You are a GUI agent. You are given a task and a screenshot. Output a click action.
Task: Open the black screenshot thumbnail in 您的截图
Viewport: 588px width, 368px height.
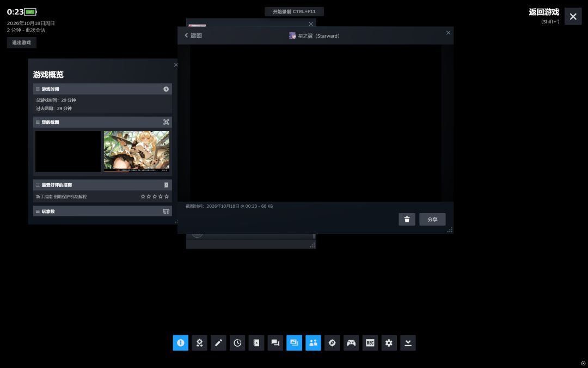(68, 152)
